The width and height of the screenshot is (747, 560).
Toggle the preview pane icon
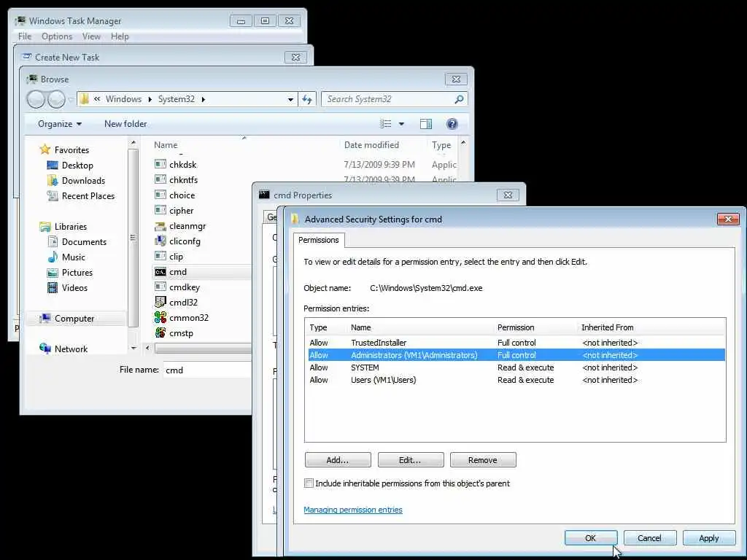(426, 124)
